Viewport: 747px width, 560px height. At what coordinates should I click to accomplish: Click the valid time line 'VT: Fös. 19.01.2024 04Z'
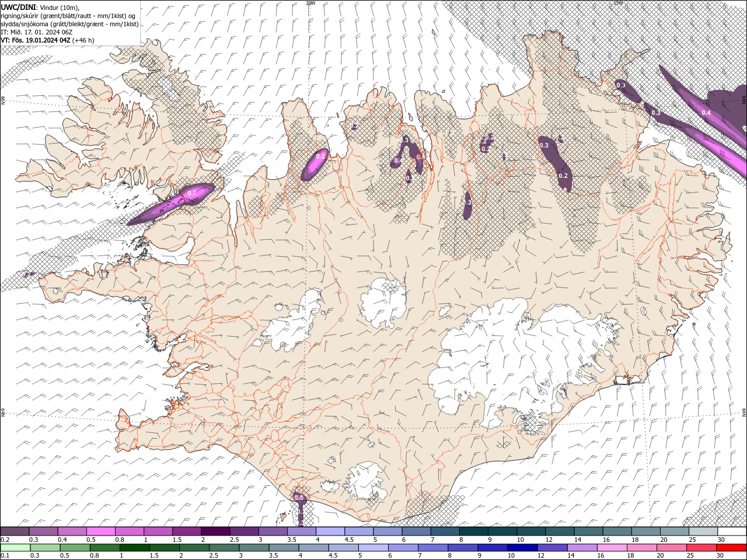tap(36, 40)
